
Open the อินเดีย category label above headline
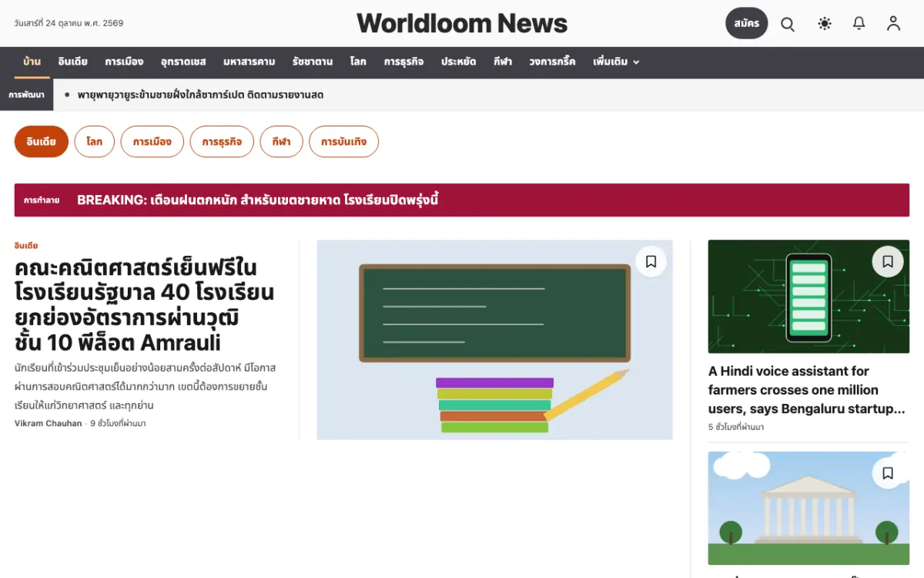[x=26, y=246]
